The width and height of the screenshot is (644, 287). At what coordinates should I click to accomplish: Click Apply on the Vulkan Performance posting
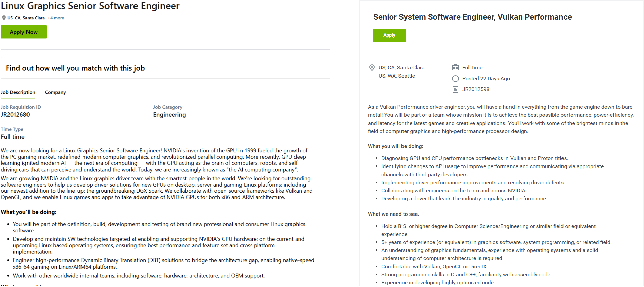[389, 35]
